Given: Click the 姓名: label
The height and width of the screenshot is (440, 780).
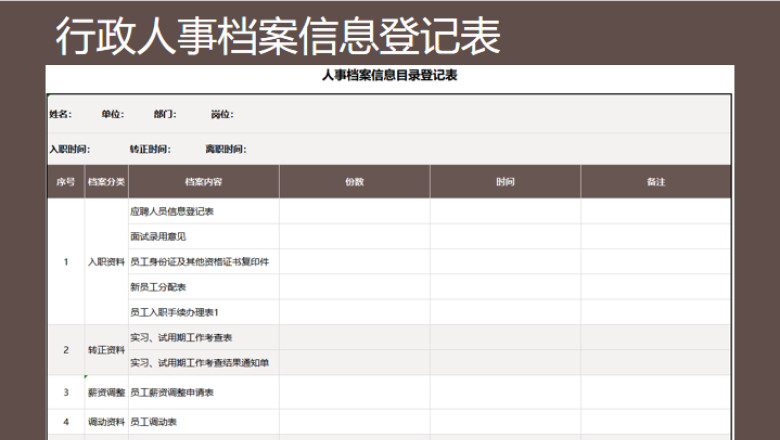Looking at the screenshot, I should click(x=60, y=114).
